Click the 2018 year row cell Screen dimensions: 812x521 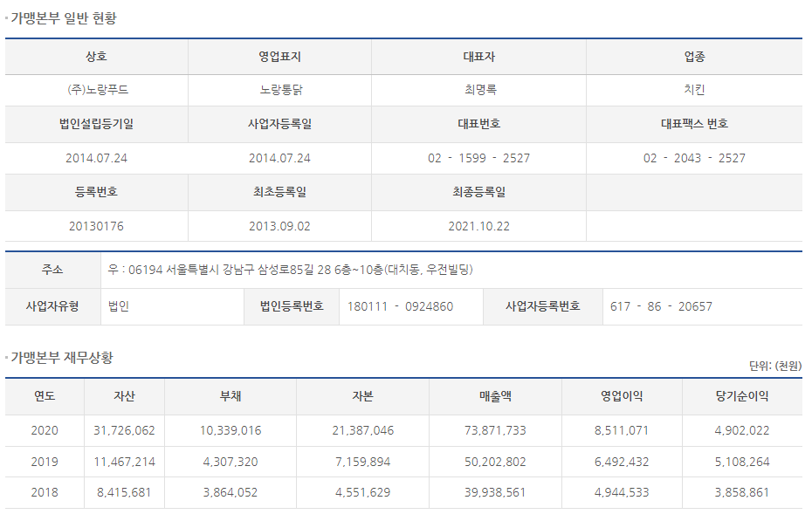point(45,492)
